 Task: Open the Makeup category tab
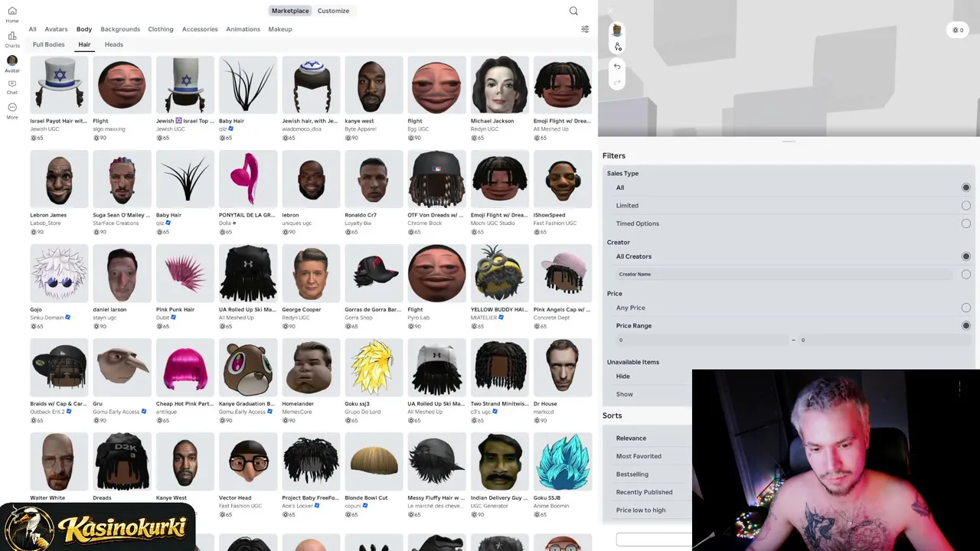[280, 29]
